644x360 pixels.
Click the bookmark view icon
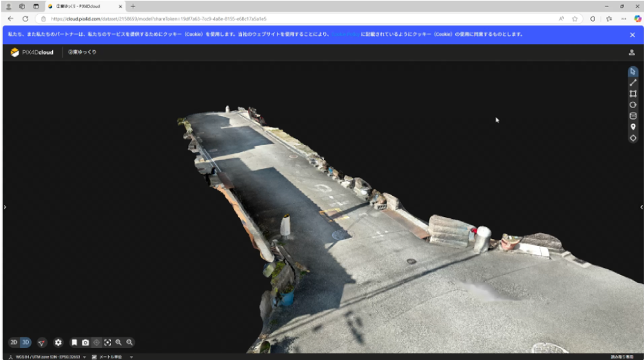(74, 343)
